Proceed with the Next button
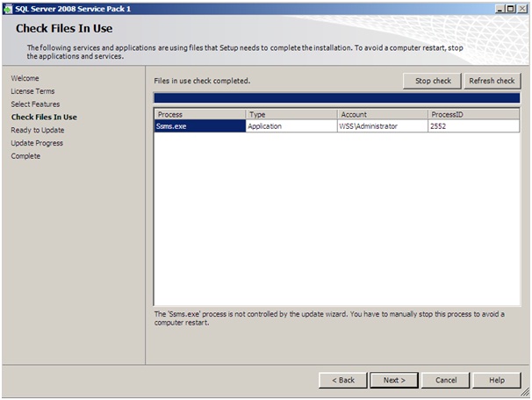Image resolution: width=532 pixels, height=400 pixels. (394, 381)
